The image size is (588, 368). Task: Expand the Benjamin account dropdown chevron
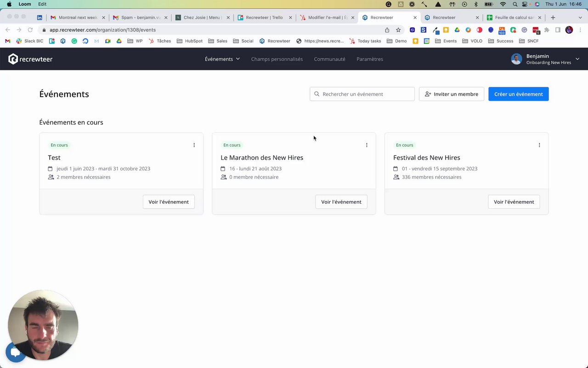coord(577,59)
